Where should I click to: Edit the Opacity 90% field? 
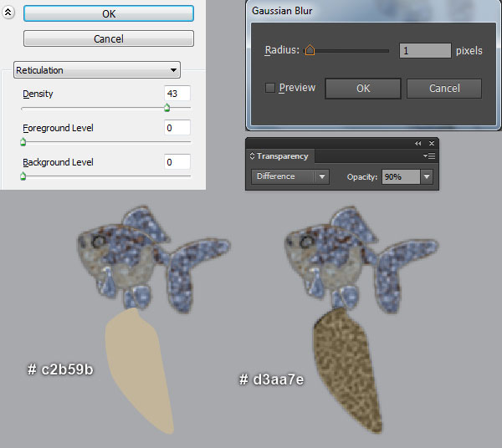coord(401,177)
